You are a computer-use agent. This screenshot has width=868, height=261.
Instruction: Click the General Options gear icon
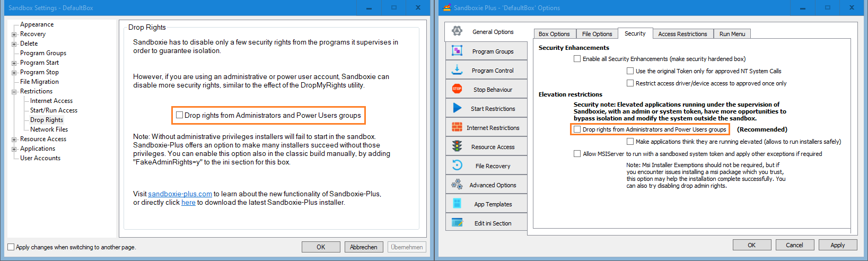(x=457, y=31)
